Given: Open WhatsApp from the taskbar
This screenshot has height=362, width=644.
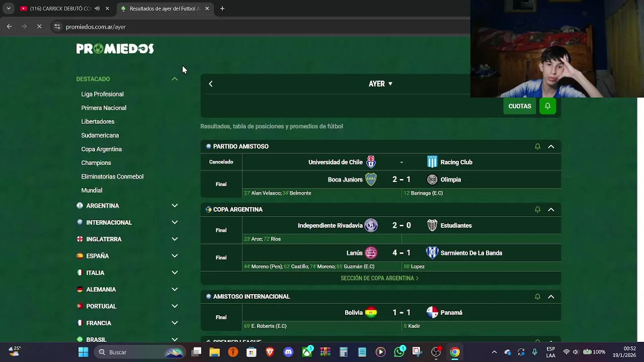Looking at the screenshot, I should [x=399, y=352].
